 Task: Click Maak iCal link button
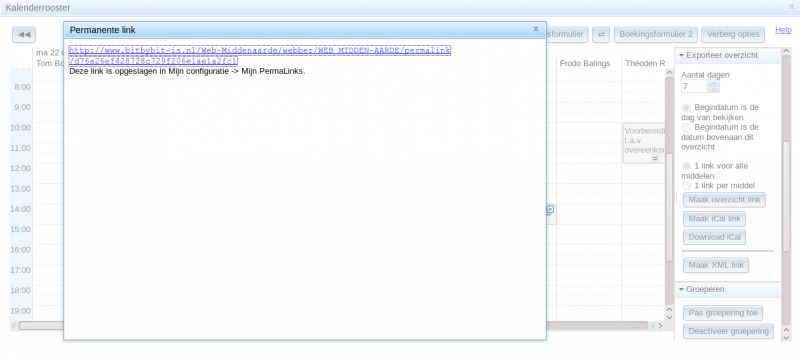pos(714,219)
